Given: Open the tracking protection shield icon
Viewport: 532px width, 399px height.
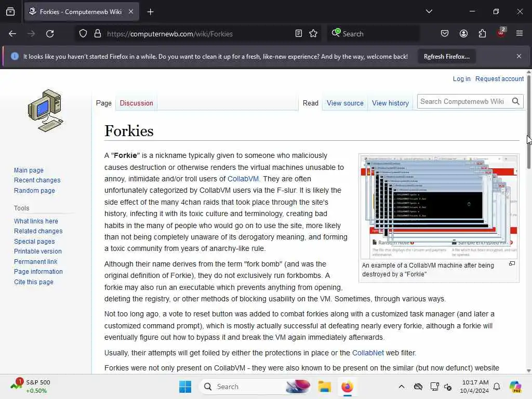Looking at the screenshot, I should 83,34.
